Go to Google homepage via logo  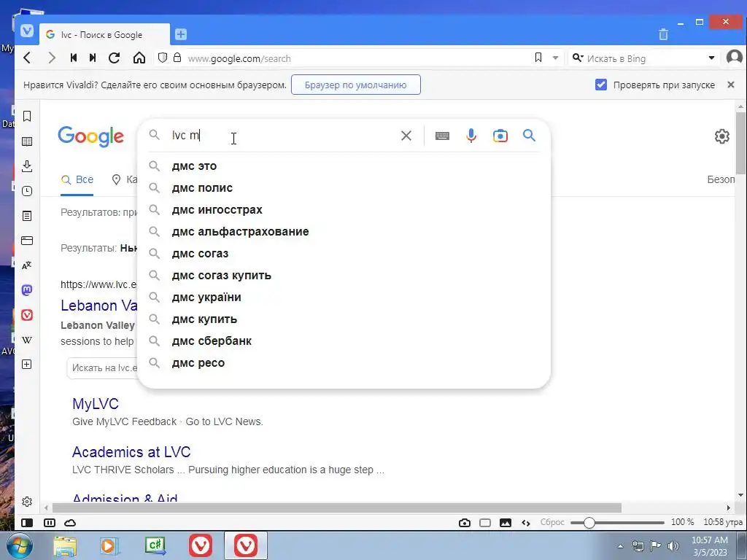[x=91, y=136]
